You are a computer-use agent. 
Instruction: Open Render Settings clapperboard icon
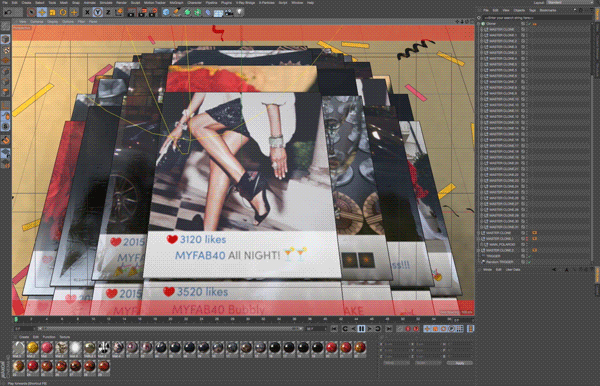point(153,12)
